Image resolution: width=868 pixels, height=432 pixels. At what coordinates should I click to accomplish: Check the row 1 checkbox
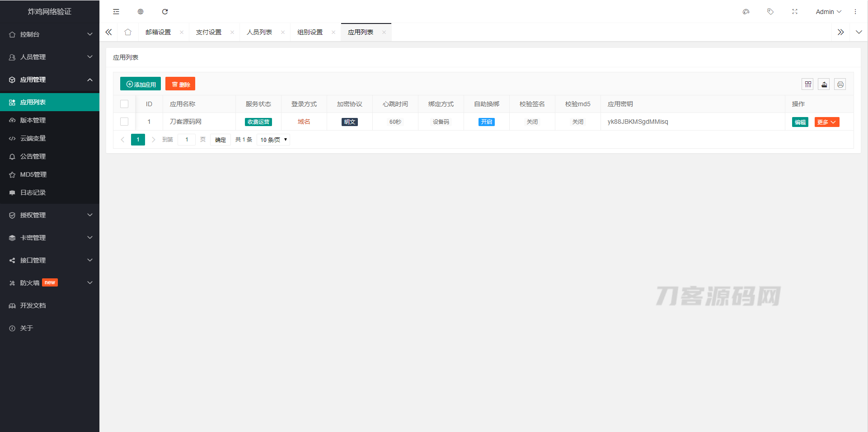tap(124, 122)
